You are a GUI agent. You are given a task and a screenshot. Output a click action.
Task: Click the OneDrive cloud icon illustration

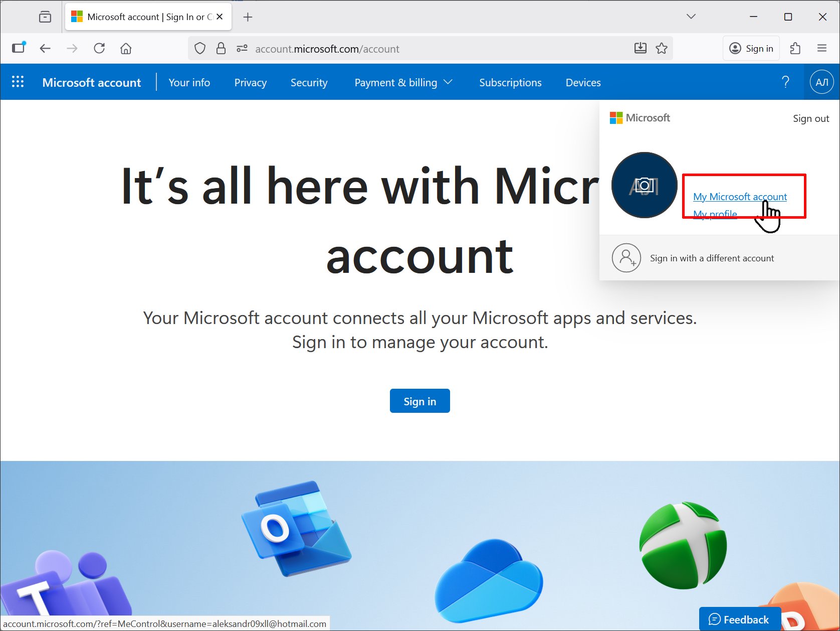[x=489, y=581]
